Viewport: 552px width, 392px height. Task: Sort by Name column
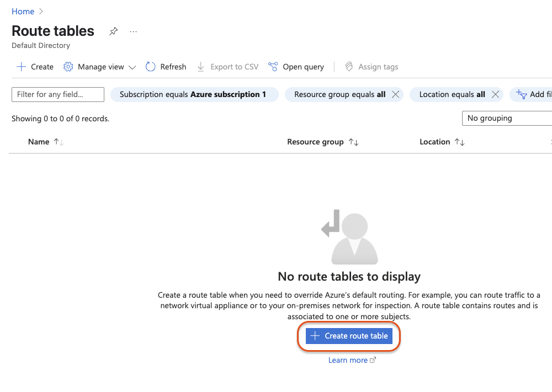click(46, 142)
